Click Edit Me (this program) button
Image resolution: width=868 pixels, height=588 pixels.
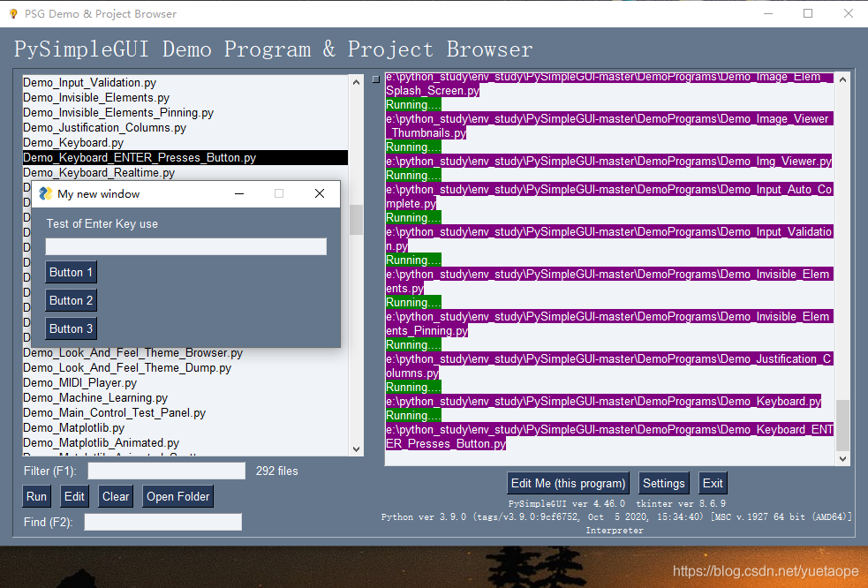(568, 483)
